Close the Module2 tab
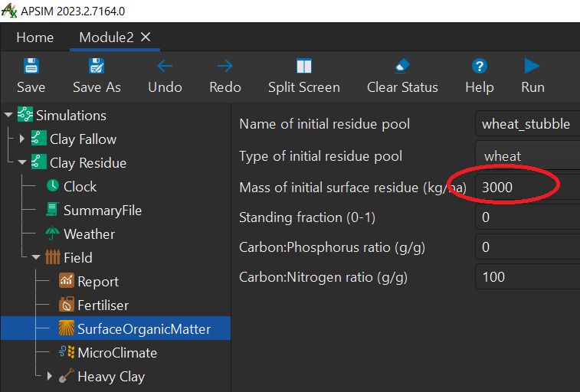The width and height of the screenshot is (580, 392). [x=146, y=37]
